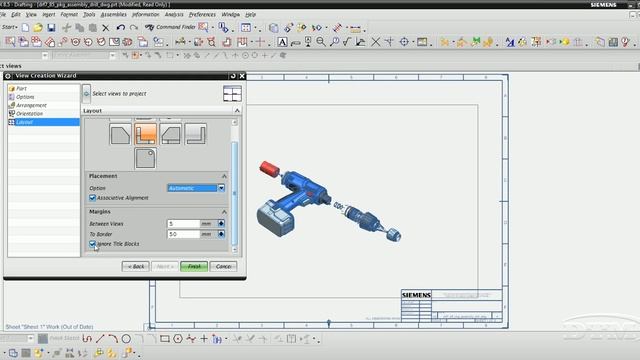640x360 pixels.
Task: Select the sketch Polygon tool
Action: (178, 338)
